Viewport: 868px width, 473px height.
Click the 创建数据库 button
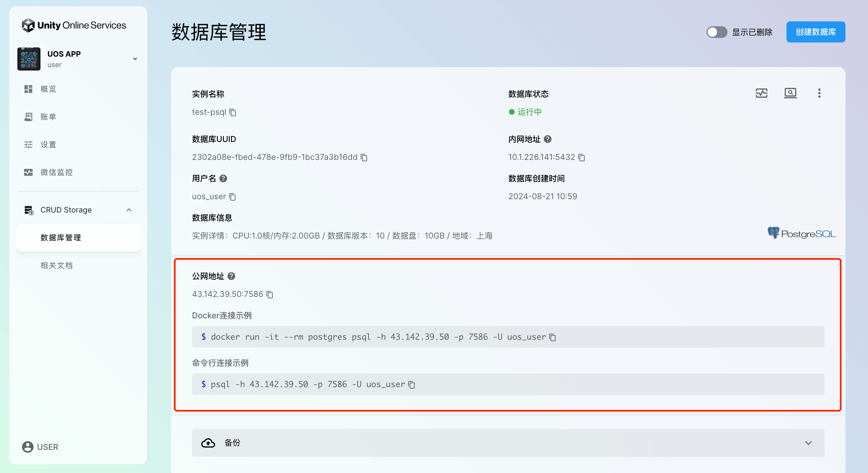[815, 32]
